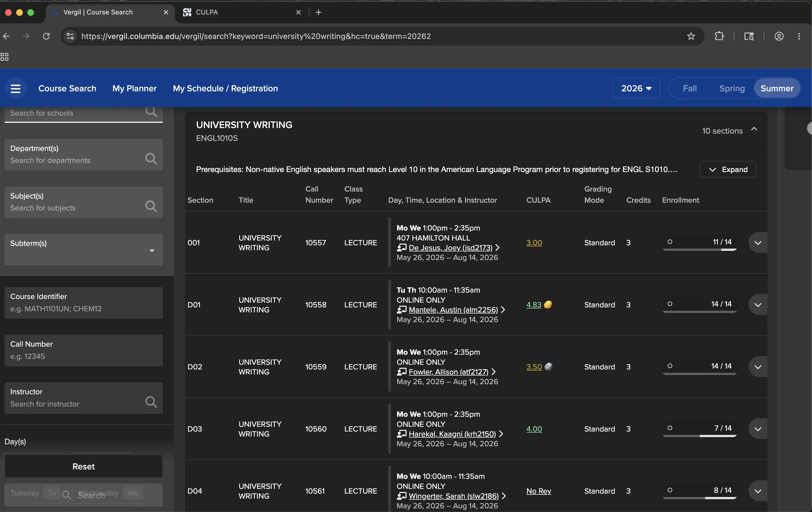Expand the prerequisites description
The image size is (812, 512).
(x=728, y=169)
